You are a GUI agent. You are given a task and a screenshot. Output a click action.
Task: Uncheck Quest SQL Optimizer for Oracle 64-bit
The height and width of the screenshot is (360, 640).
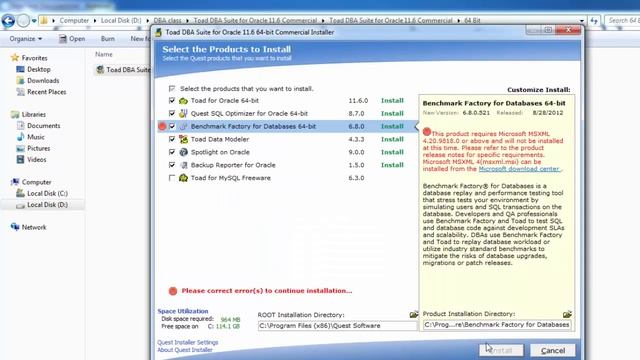click(172, 113)
